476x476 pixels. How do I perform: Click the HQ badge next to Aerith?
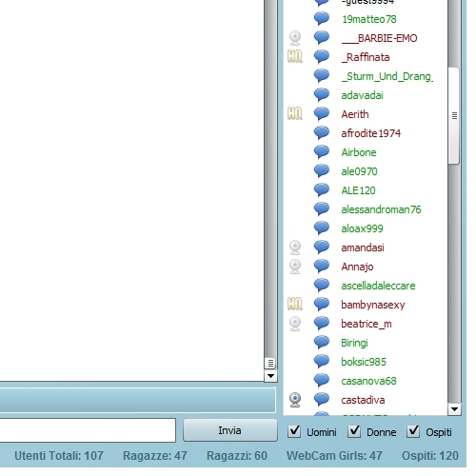pos(295,114)
